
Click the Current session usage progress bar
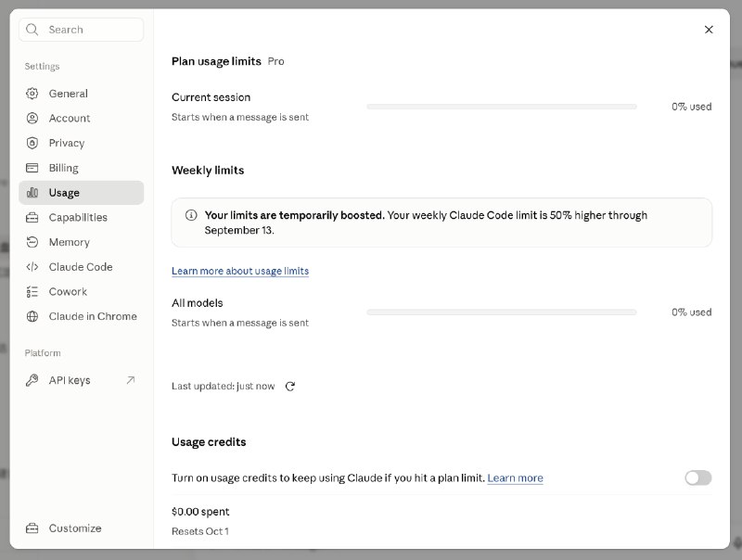502,107
